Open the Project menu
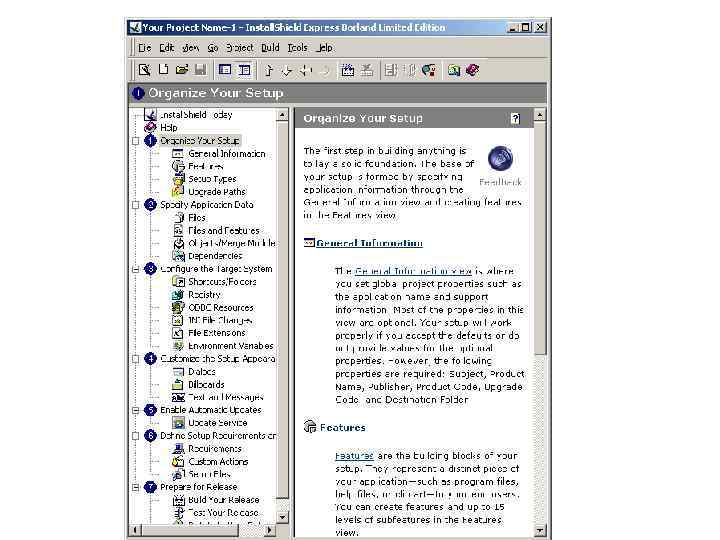Viewport: 720px width, 540px height. [x=239, y=48]
